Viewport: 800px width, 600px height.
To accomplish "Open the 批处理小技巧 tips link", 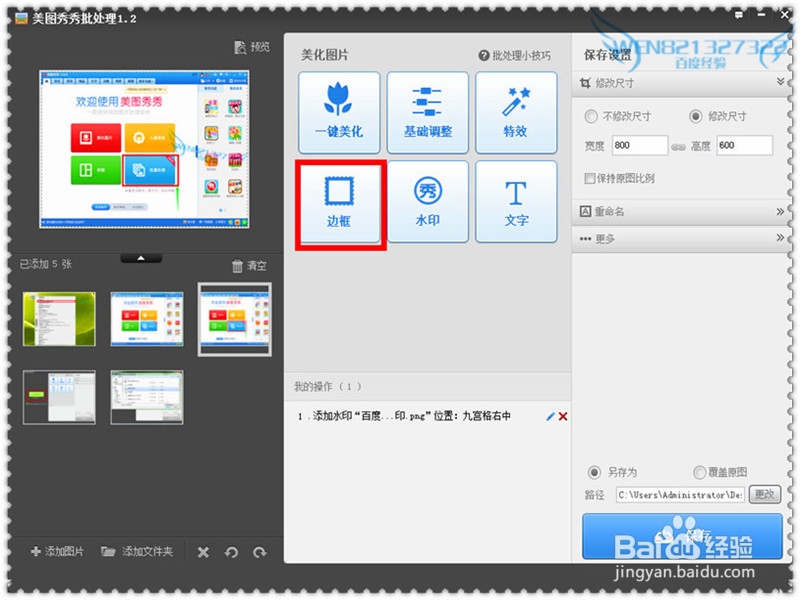I will (515, 55).
